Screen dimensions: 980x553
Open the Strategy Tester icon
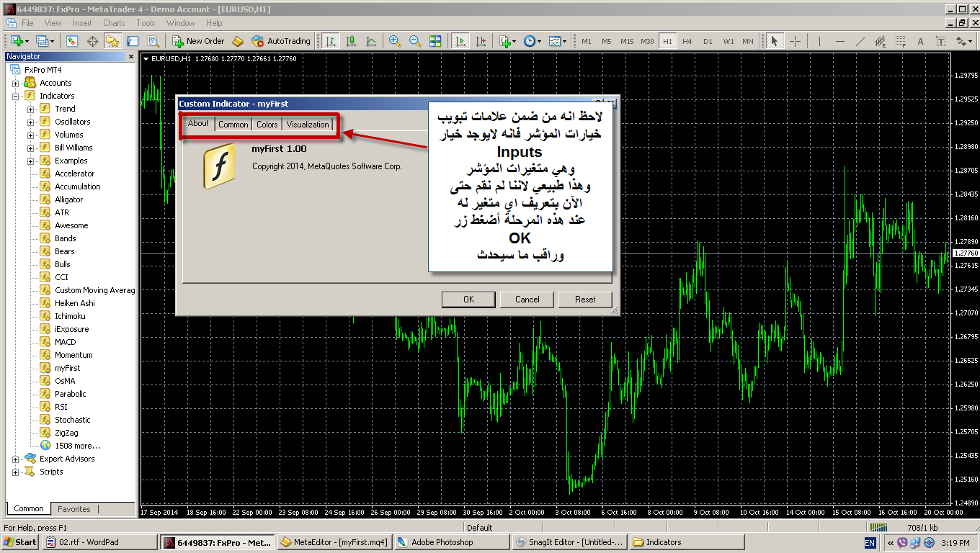tap(152, 41)
